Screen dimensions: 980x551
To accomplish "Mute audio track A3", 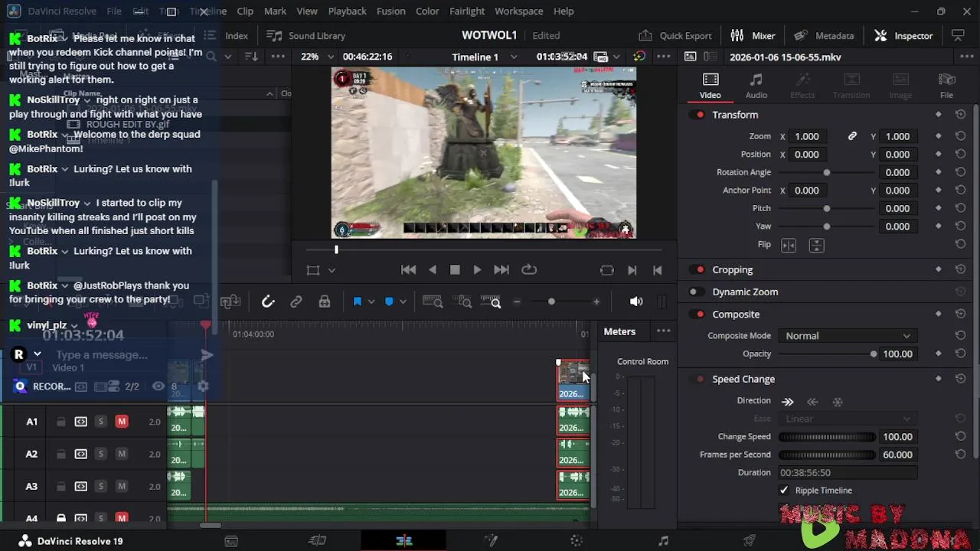I will click(x=121, y=486).
